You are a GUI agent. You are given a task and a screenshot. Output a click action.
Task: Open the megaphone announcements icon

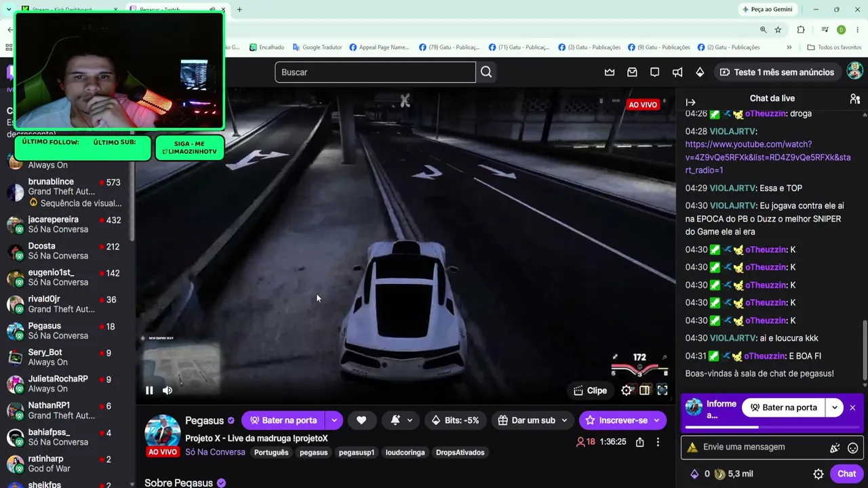[677, 72]
